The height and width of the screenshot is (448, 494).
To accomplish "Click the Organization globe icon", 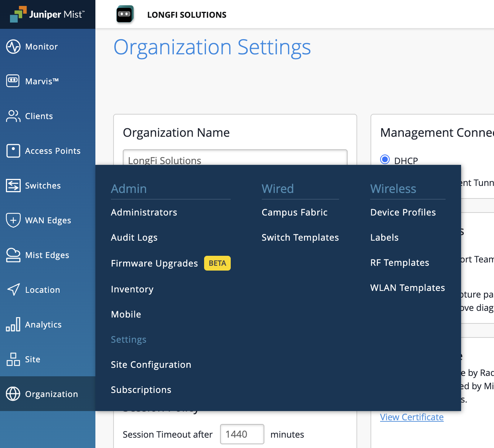I will click(13, 394).
